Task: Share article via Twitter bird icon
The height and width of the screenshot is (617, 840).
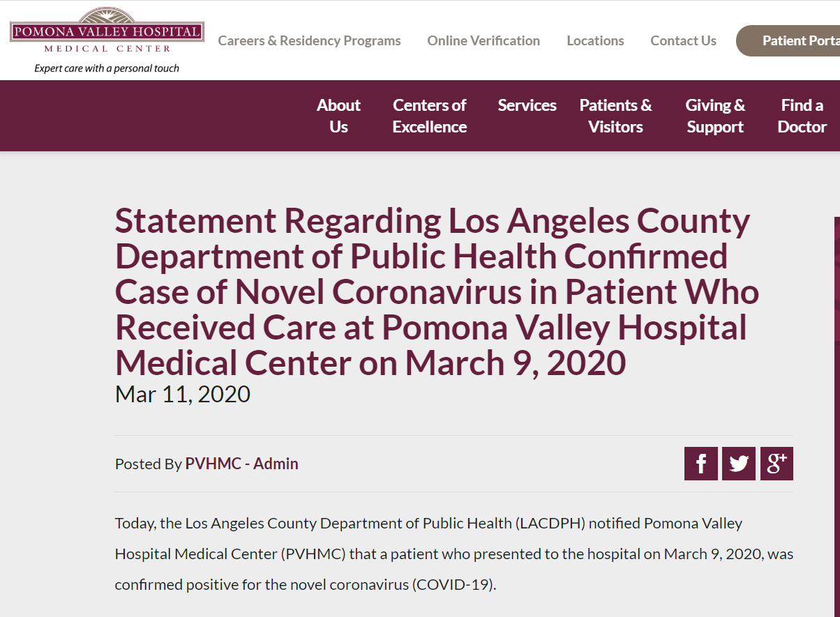Action: tap(739, 464)
